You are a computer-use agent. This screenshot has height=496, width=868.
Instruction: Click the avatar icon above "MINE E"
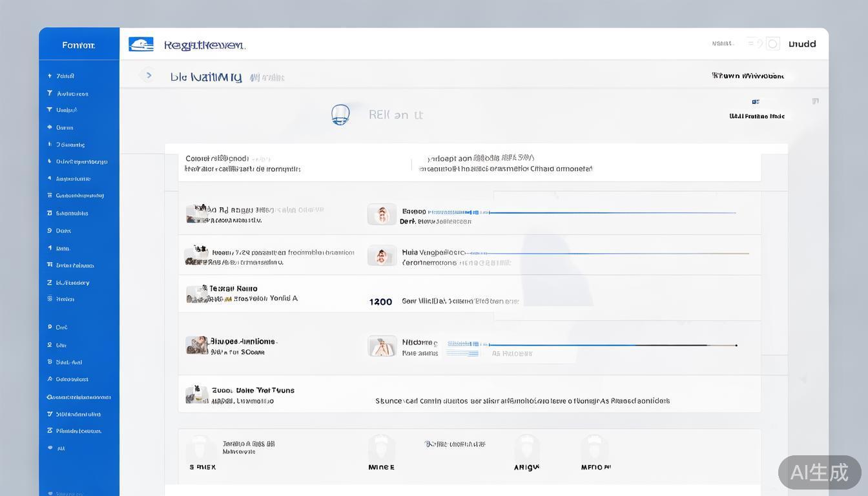tap(381, 448)
